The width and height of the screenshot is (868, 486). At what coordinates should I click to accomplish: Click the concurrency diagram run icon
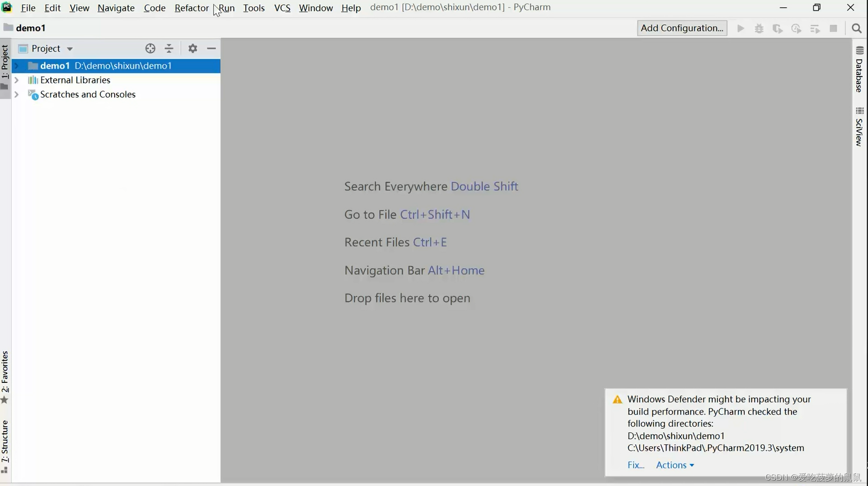click(x=815, y=28)
